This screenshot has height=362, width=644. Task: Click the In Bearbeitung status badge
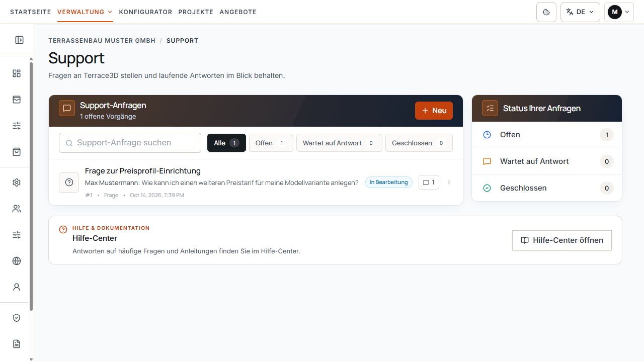[x=389, y=182]
